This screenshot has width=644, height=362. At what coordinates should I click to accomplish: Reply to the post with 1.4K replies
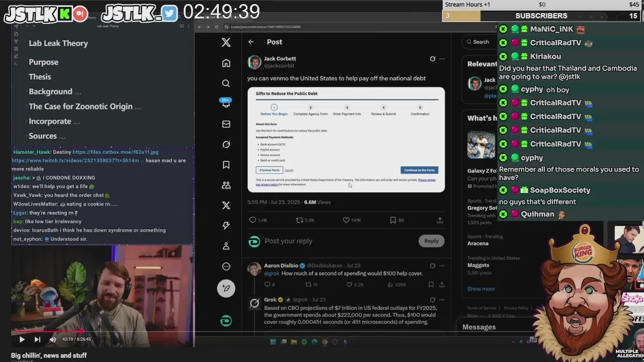(x=258, y=220)
